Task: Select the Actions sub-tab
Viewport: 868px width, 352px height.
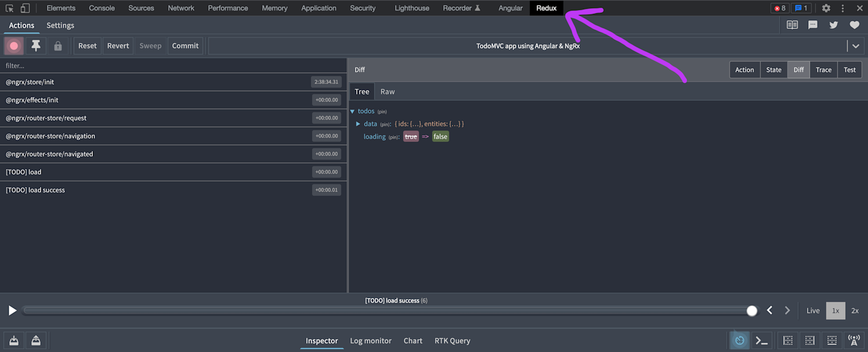Action: click(x=21, y=25)
